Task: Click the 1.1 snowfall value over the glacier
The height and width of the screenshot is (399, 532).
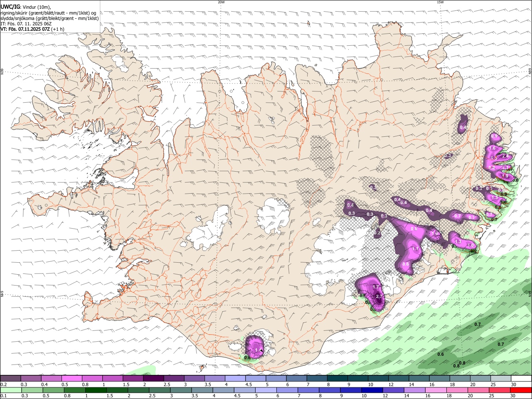Action: pyautogui.click(x=415, y=249)
